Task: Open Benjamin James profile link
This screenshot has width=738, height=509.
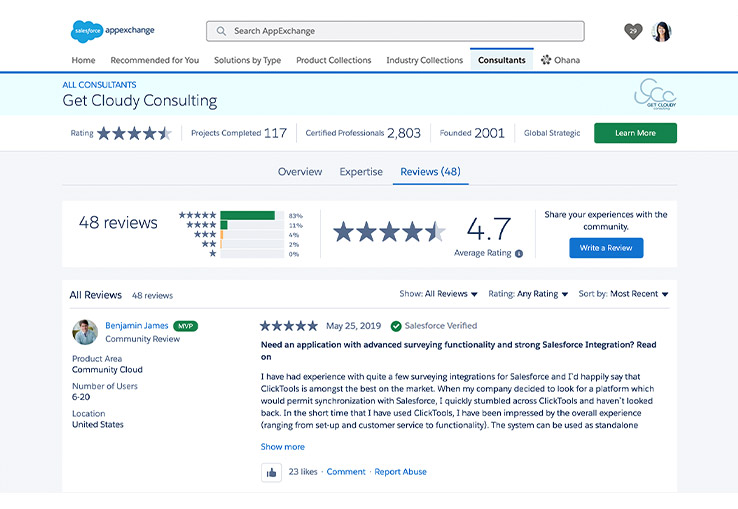Action: coord(136,326)
